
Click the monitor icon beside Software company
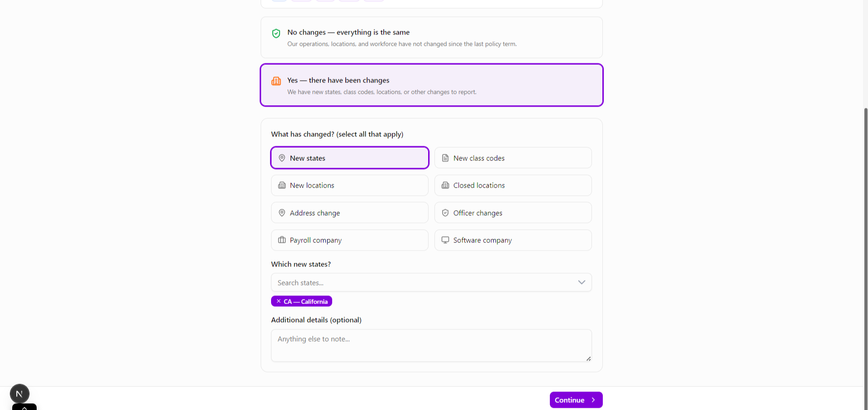[x=445, y=240]
